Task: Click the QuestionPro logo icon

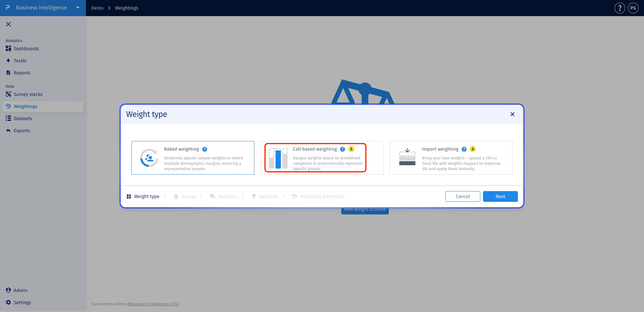Action: click(x=8, y=8)
